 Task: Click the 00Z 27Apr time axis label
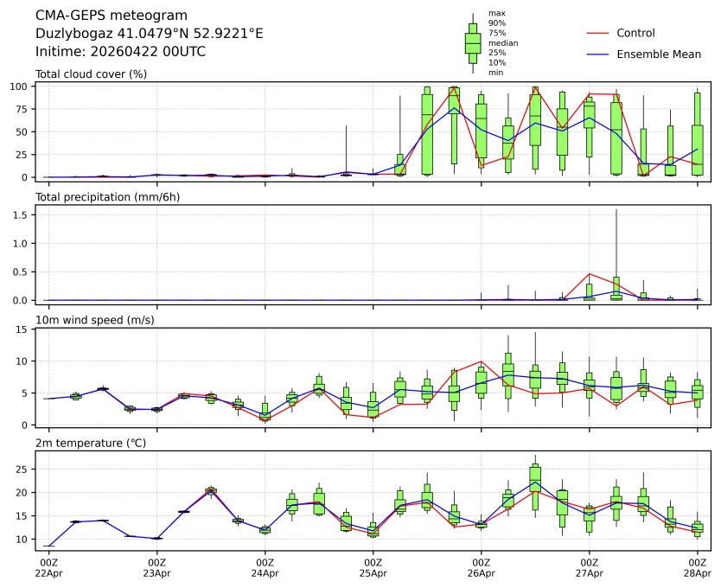pyautogui.click(x=589, y=568)
